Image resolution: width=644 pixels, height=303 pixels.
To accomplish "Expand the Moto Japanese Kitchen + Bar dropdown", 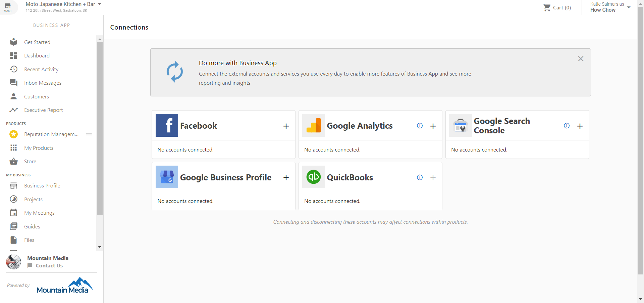I will click(x=99, y=4).
